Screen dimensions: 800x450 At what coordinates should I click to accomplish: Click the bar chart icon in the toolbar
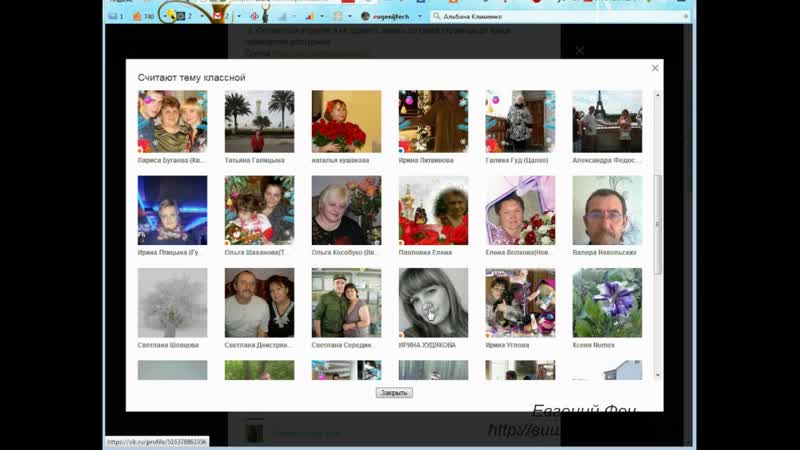click(310, 16)
